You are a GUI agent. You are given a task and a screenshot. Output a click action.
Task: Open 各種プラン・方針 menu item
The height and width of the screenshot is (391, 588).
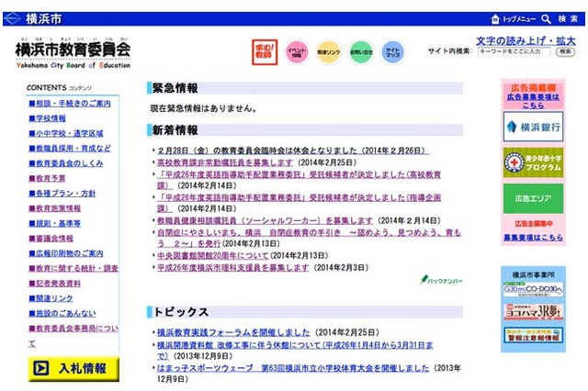(x=62, y=194)
